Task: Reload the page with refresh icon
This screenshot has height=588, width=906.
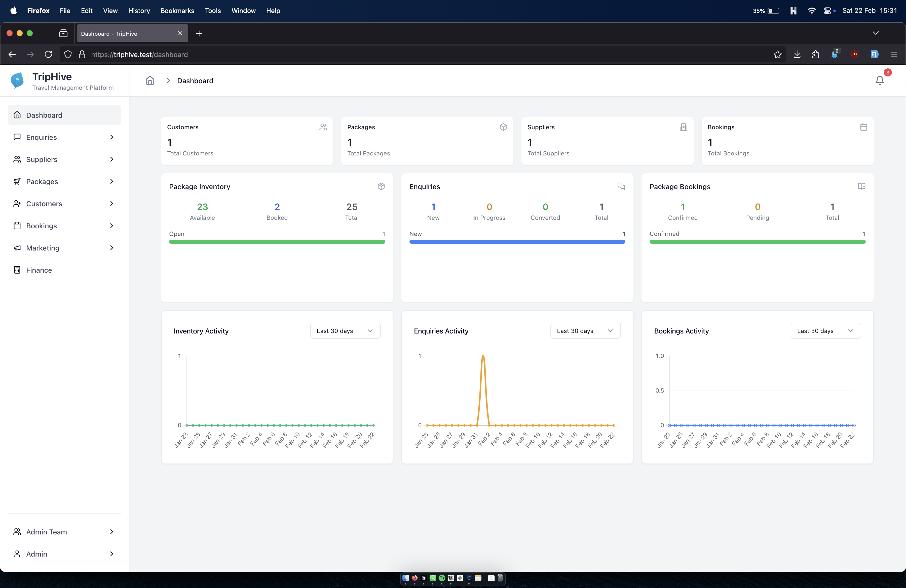Action: 48,54
